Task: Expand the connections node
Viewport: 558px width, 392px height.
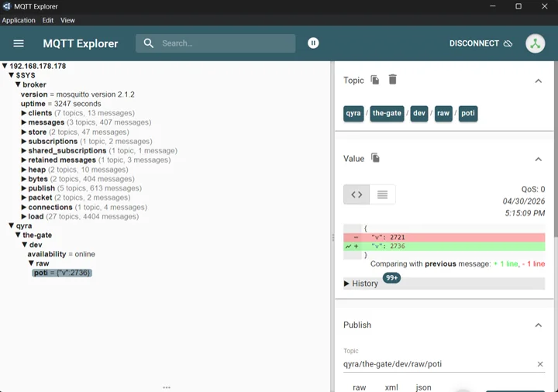Action: click(x=24, y=207)
